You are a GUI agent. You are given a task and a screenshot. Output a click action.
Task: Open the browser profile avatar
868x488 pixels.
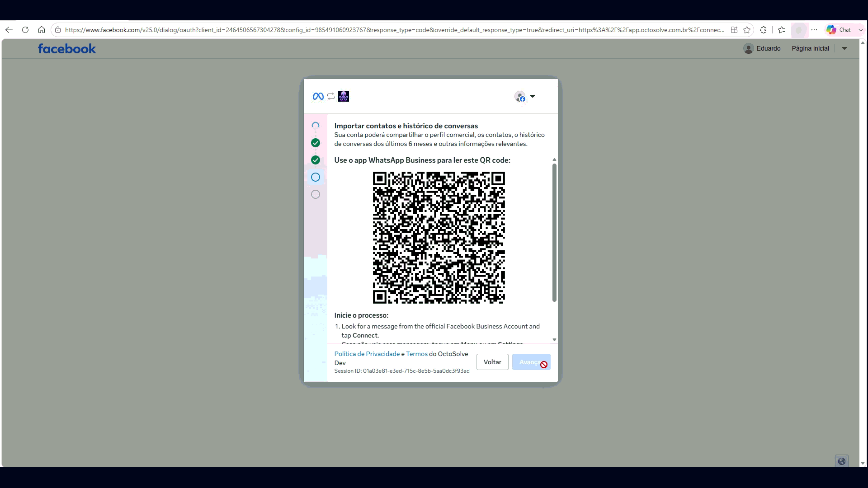(x=799, y=30)
